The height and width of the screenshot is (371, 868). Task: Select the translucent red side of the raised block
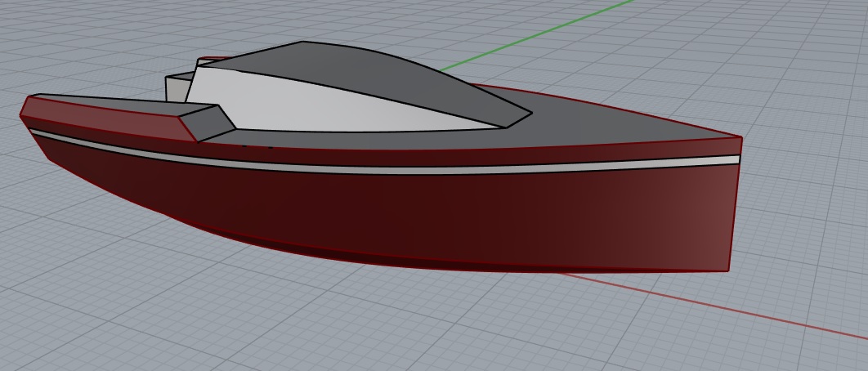pyautogui.click(x=106, y=118)
